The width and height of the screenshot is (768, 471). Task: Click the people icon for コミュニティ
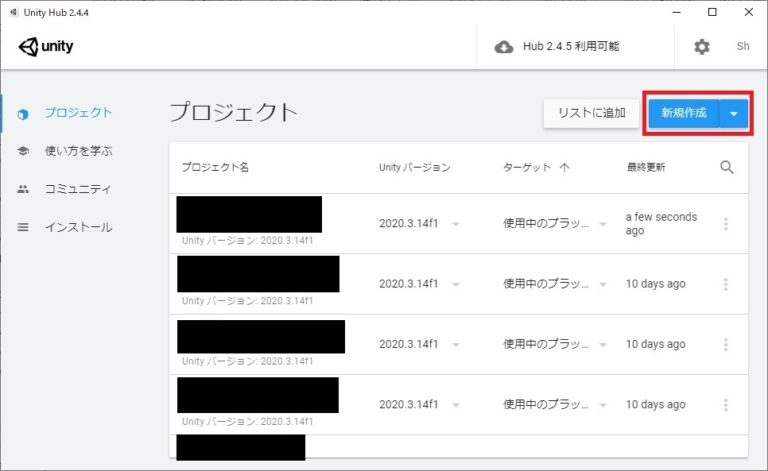click(23, 189)
